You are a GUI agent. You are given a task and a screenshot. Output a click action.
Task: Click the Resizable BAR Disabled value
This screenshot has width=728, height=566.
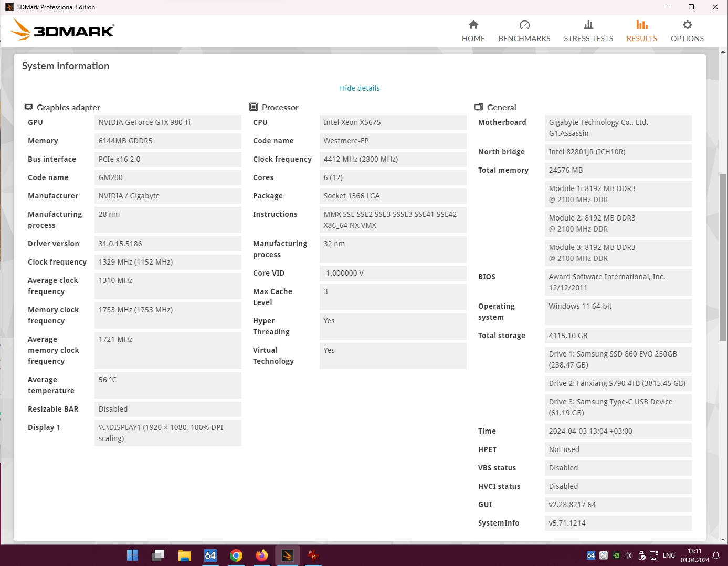(168, 409)
